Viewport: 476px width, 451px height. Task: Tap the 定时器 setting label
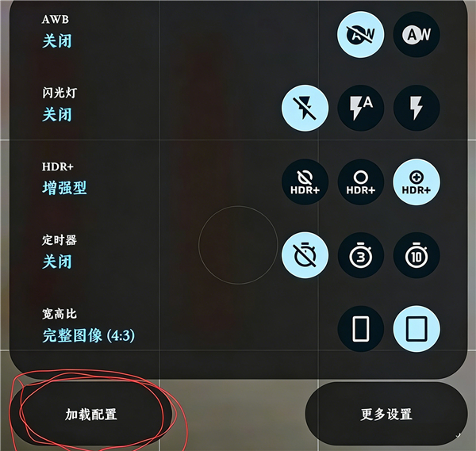(x=59, y=240)
